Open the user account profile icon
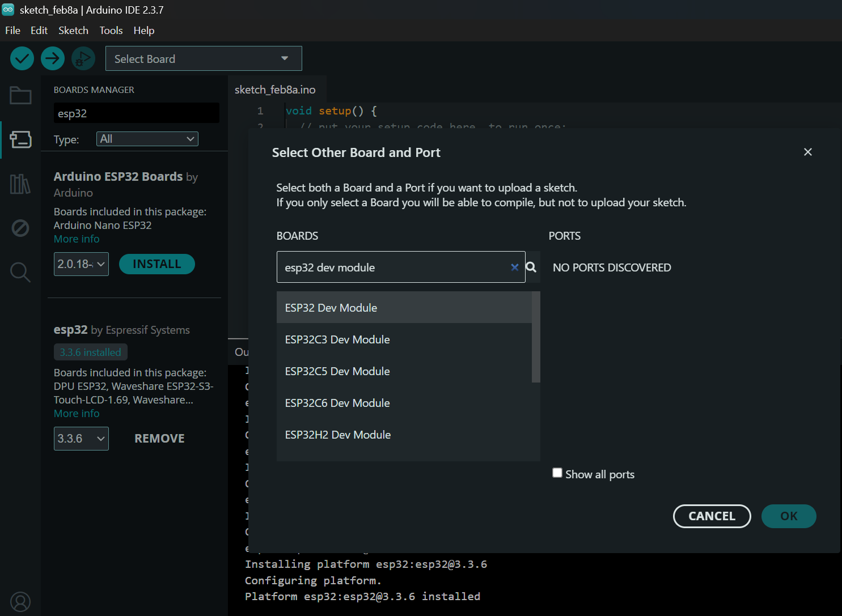The image size is (842, 616). pyautogui.click(x=20, y=601)
